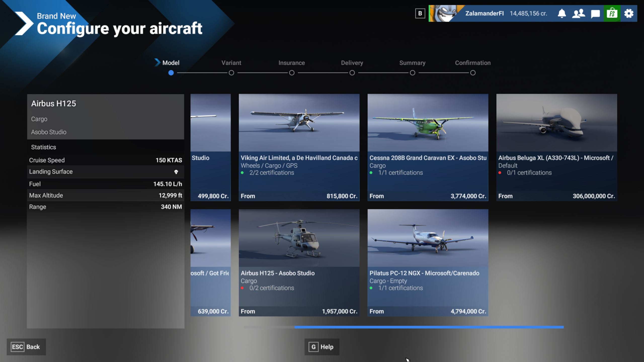Click the Model step arrow icon
Screen dimensions: 644x362
pyautogui.click(x=157, y=62)
